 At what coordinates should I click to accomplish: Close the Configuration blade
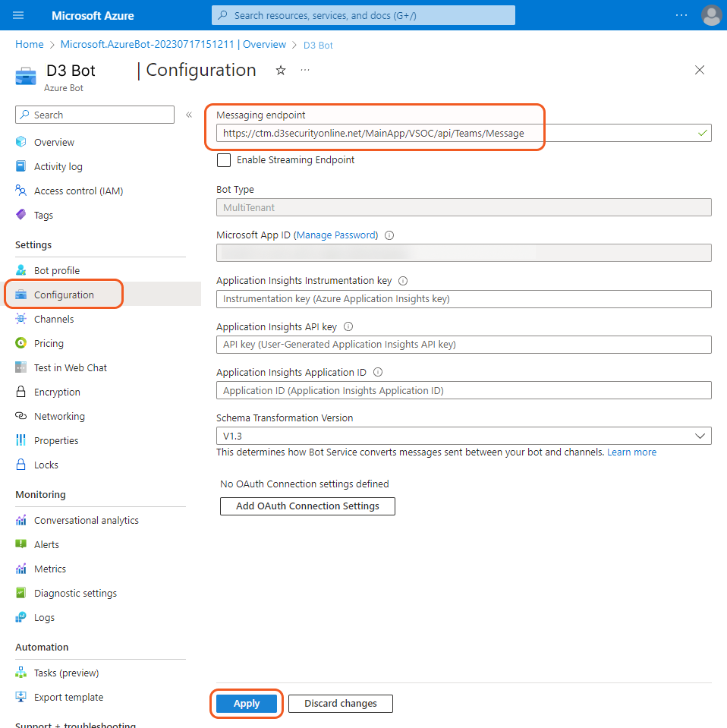click(x=699, y=70)
